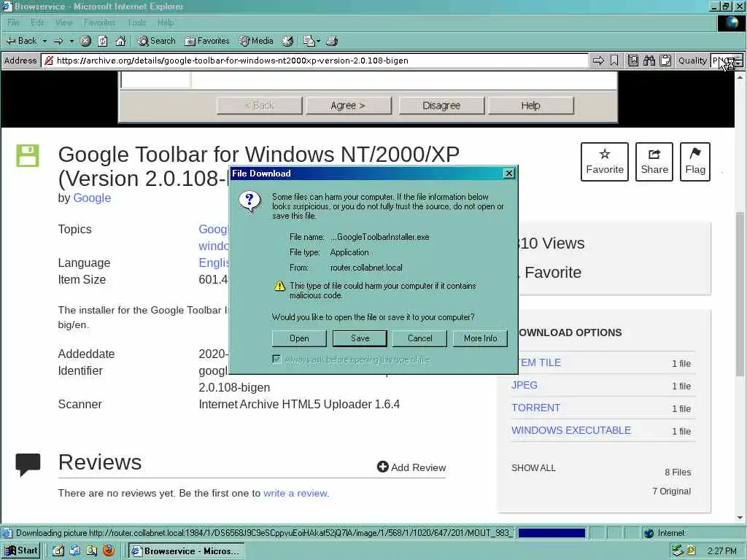Click the yellow warning triangle icon in the dialog
747x560 pixels.
[279, 286]
